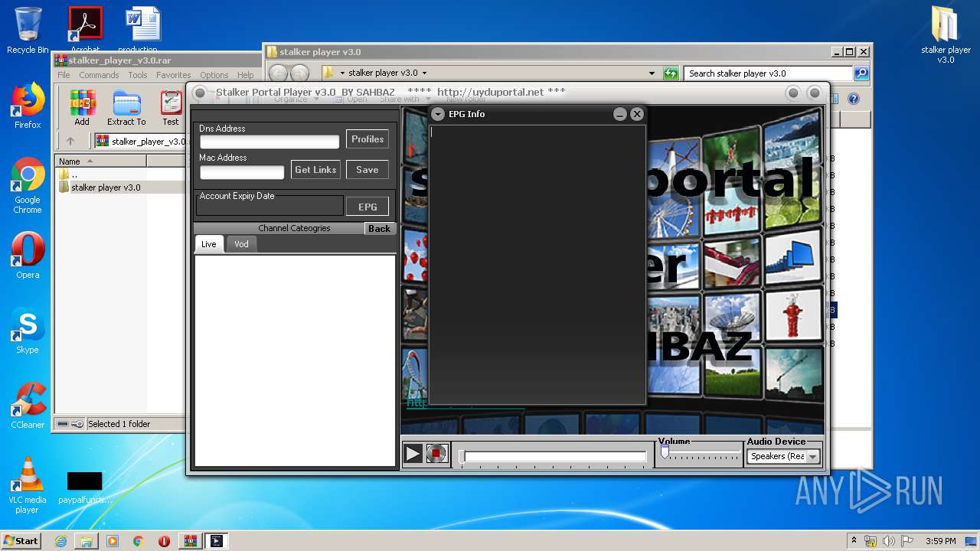
Task: Switch to the Live tab
Action: click(x=209, y=244)
